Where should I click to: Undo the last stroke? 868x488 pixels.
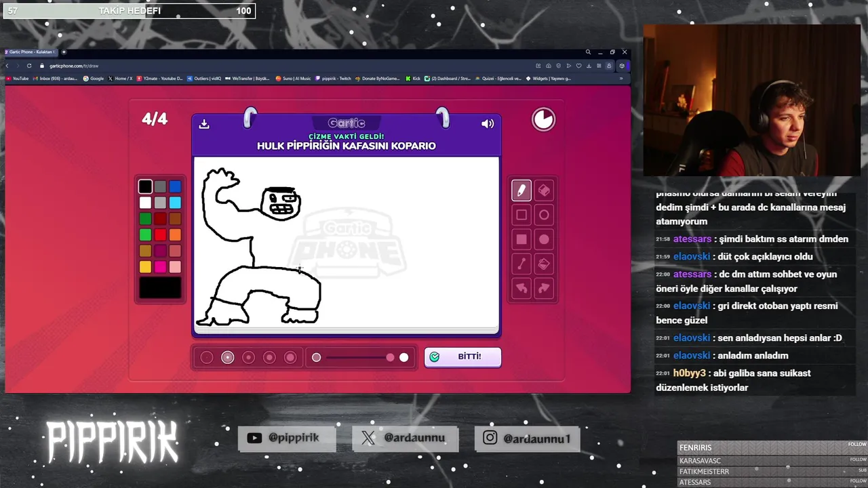click(x=521, y=288)
